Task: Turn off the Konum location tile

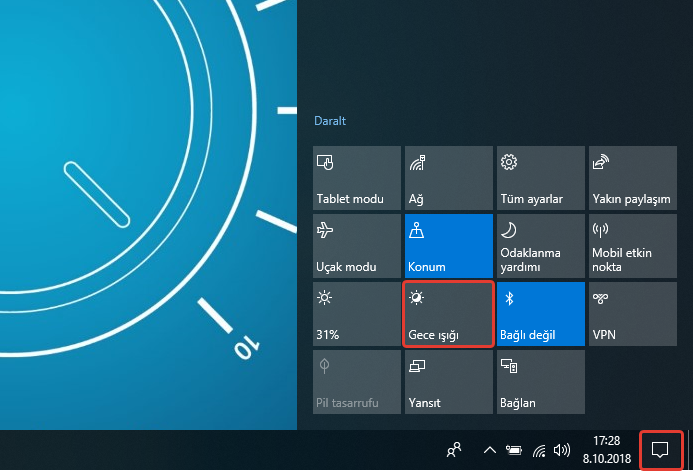Action: tap(448, 246)
